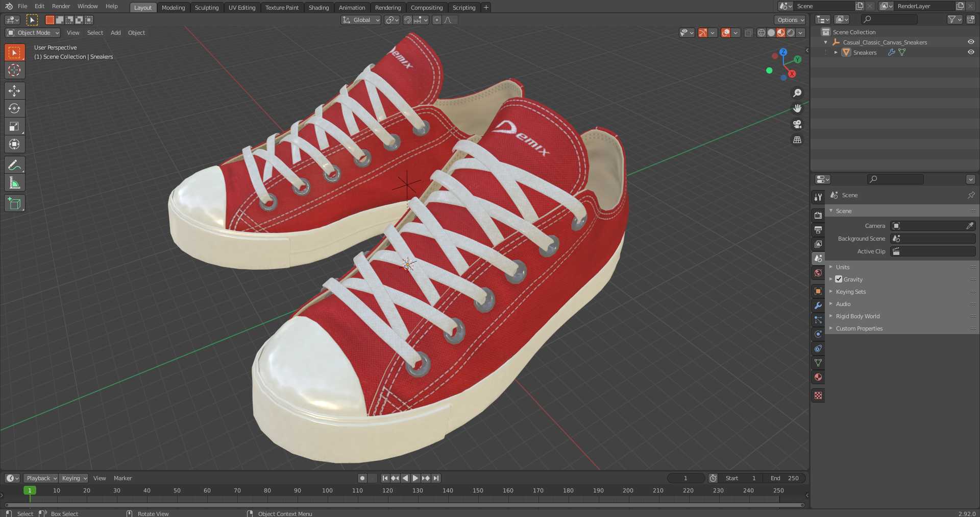The height and width of the screenshot is (517, 980).
Task: Open the viewport shading options dropdown arrow
Action: point(801,33)
